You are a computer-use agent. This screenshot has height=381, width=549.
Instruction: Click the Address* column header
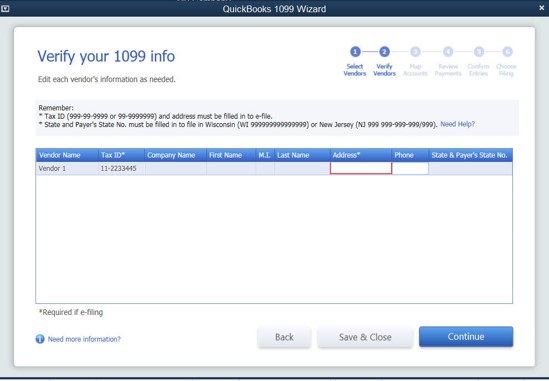click(x=361, y=155)
